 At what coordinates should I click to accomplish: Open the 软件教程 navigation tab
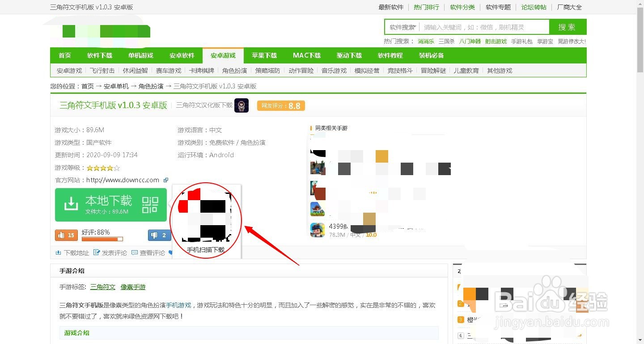point(390,55)
